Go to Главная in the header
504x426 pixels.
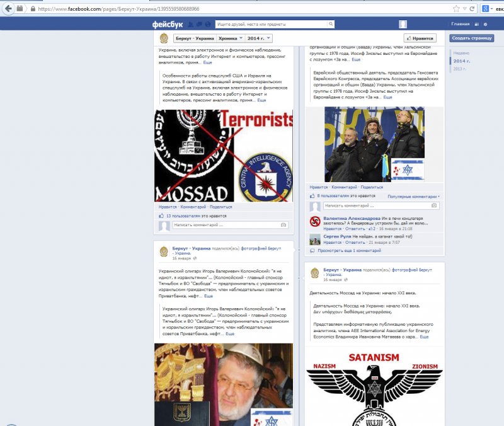tap(461, 24)
